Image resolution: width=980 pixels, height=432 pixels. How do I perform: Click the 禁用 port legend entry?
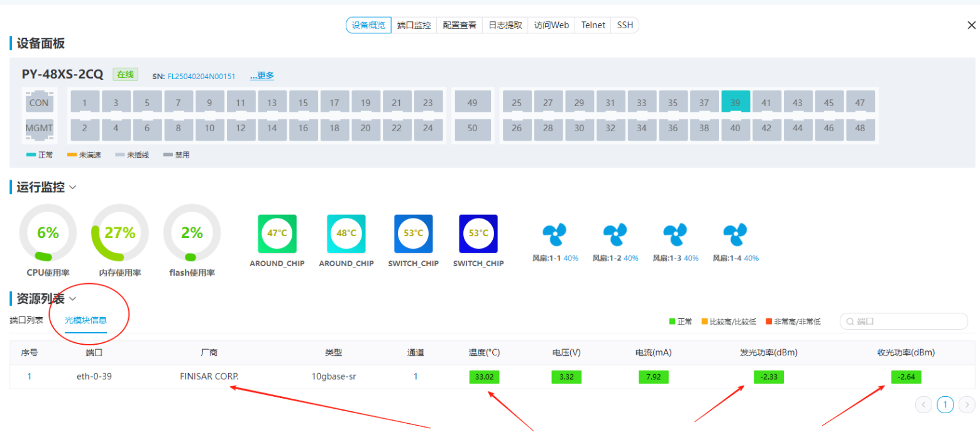coord(177,155)
